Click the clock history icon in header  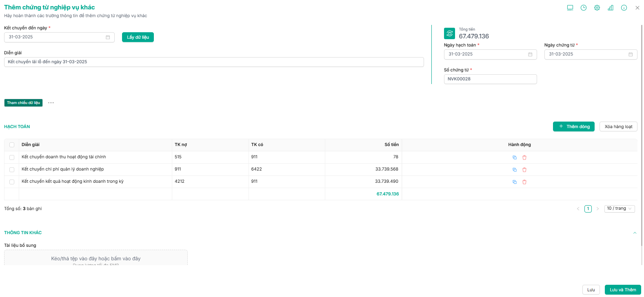584,8
